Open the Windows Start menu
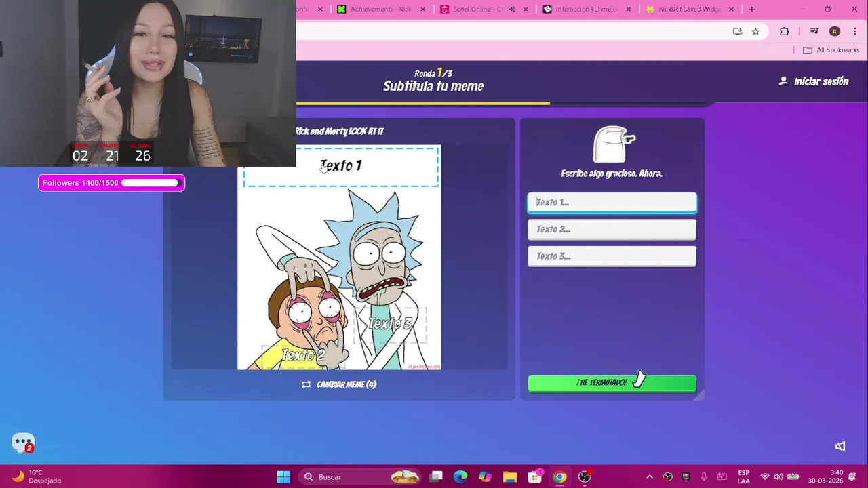 coord(283,476)
